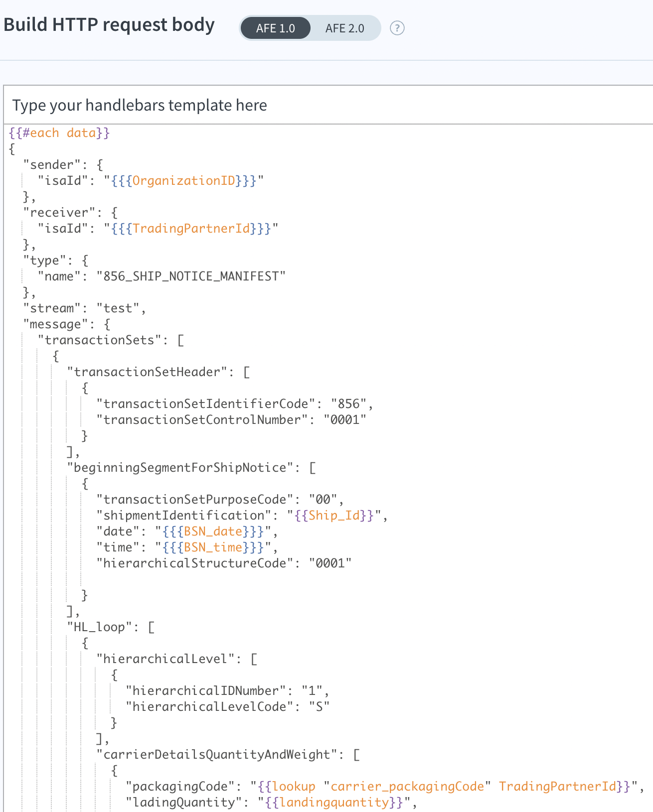Click the "packagingCode" key

[x=180, y=787]
